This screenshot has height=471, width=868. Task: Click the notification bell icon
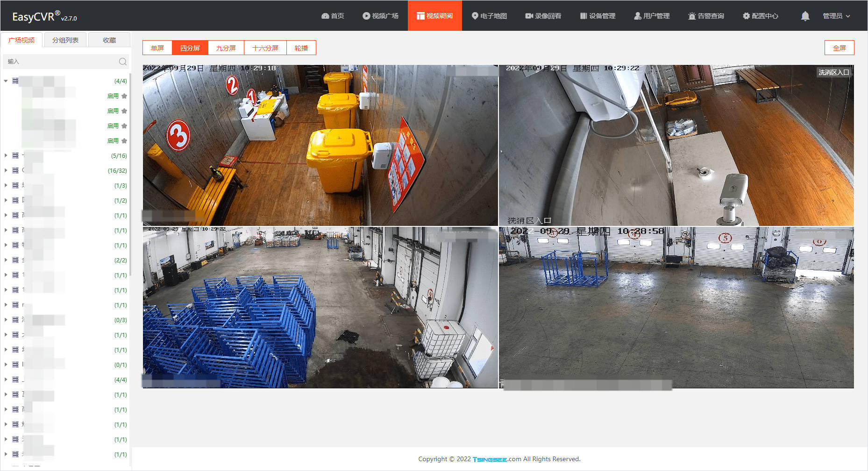point(805,16)
